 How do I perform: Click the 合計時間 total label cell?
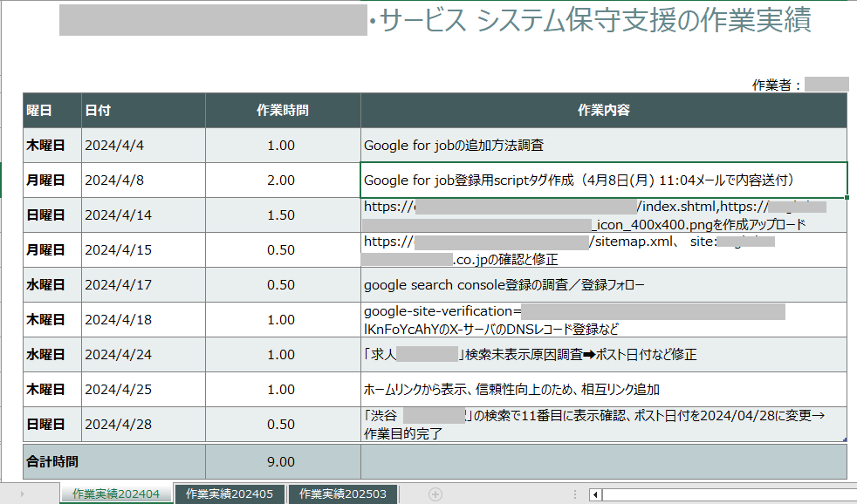click(x=114, y=462)
